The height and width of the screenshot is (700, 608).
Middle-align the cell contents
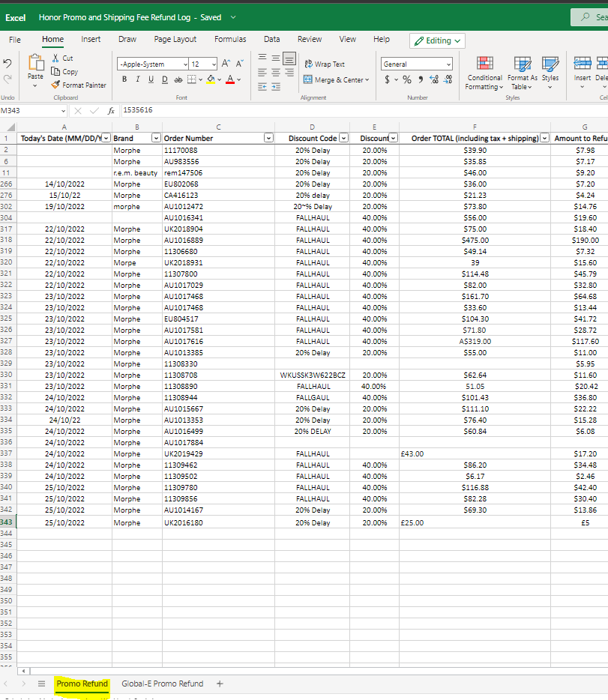(276, 58)
